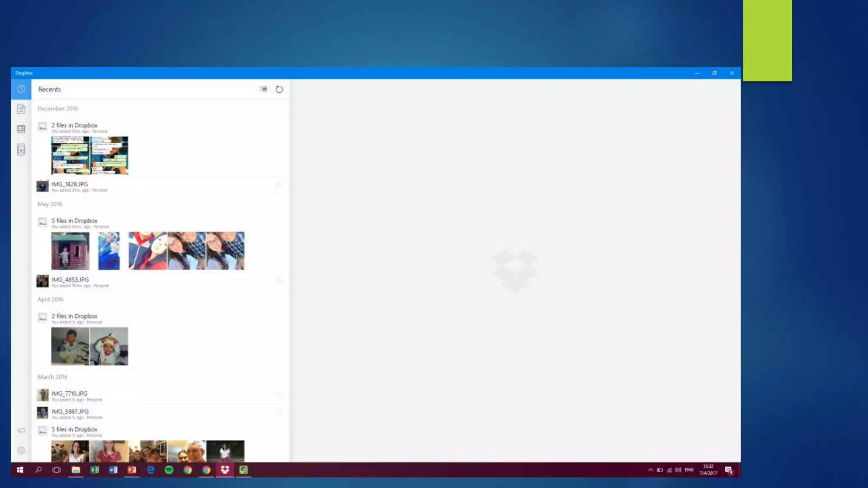Open the feedback megaphone icon
Viewport: 868px width, 488px height.
21,430
